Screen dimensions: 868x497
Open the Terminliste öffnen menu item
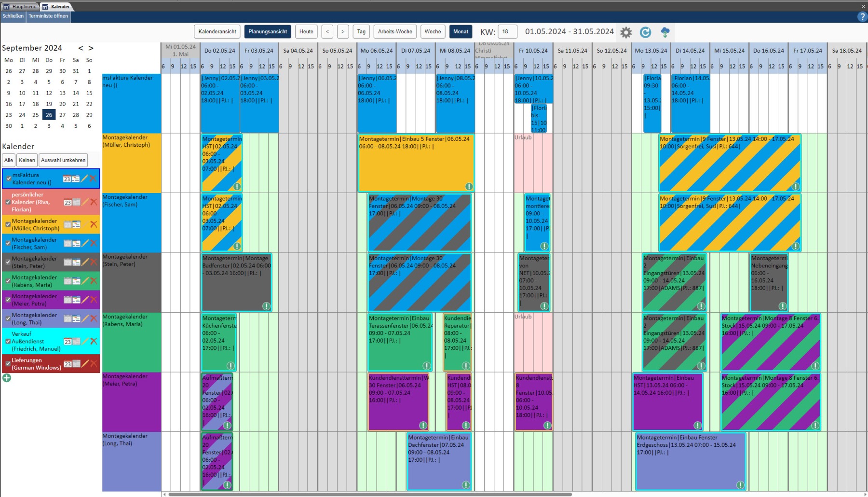(48, 16)
